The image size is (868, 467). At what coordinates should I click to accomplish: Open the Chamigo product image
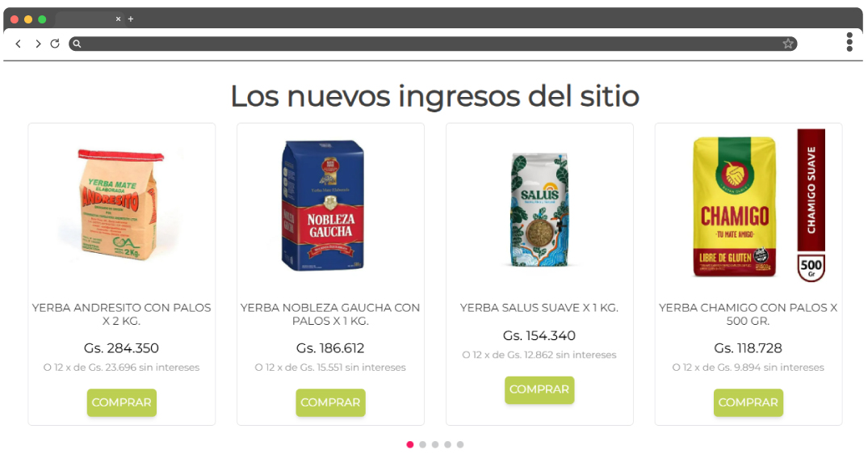pos(748,206)
